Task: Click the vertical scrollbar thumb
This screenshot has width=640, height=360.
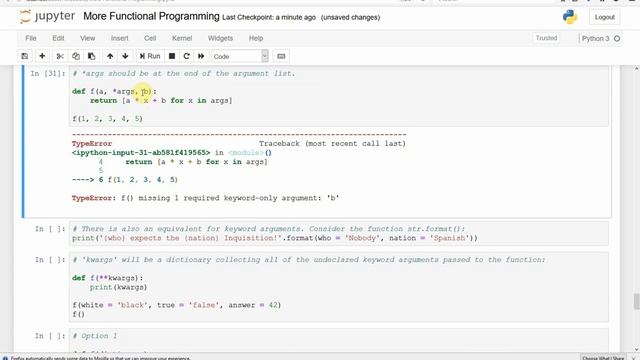Action: (x=636, y=302)
